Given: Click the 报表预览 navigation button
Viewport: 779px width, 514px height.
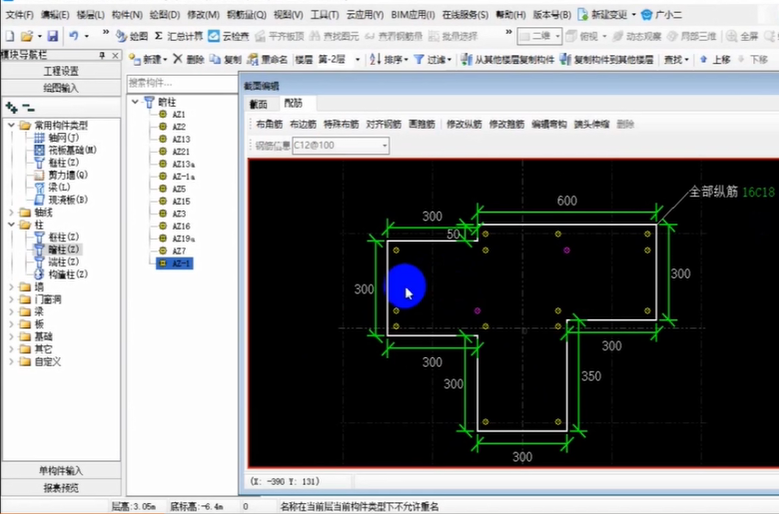Looking at the screenshot, I should pyautogui.click(x=61, y=488).
